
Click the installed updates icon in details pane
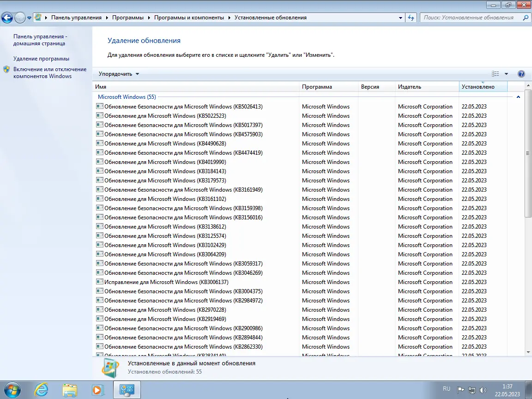coord(110,368)
